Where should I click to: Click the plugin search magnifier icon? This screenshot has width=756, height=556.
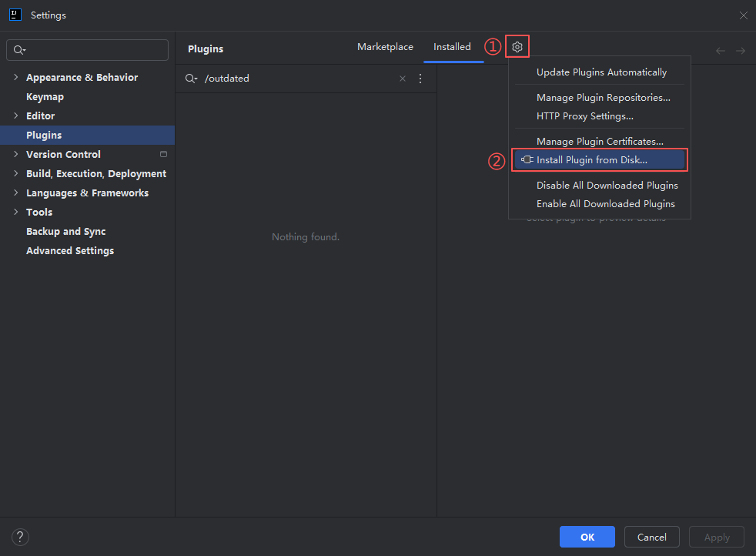[x=191, y=79]
